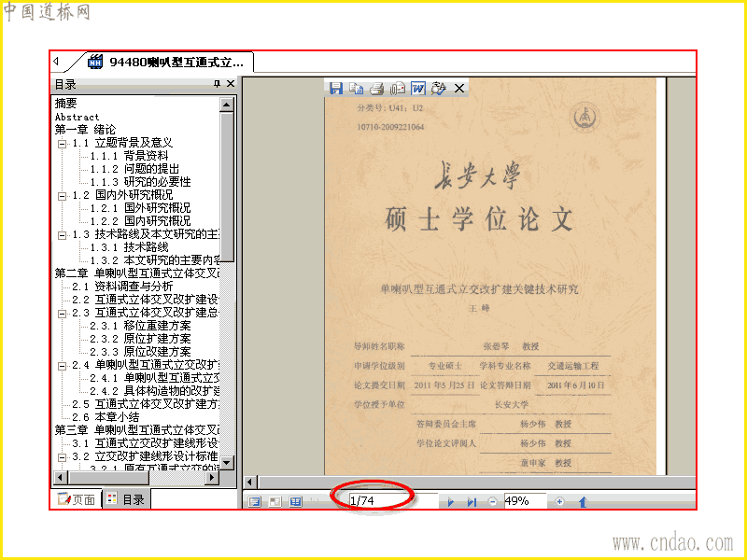Click the outline panel scroll-down arrow
This screenshot has width=747, height=560.
(227, 462)
